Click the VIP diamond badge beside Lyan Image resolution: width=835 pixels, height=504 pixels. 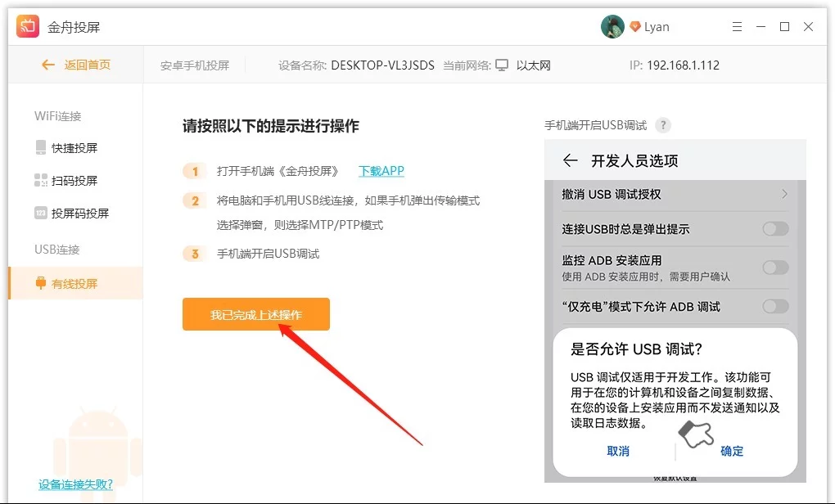[x=634, y=27]
